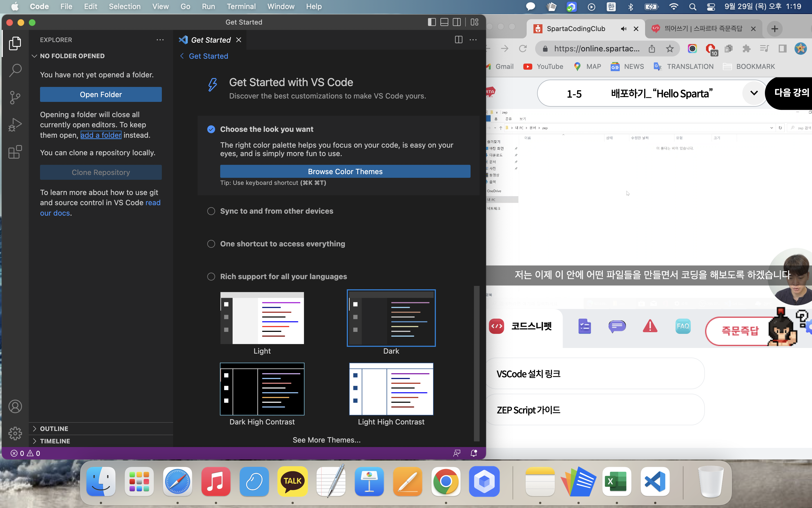
Task: Choose the Dark High Contrast theme preview
Action: pos(262,389)
